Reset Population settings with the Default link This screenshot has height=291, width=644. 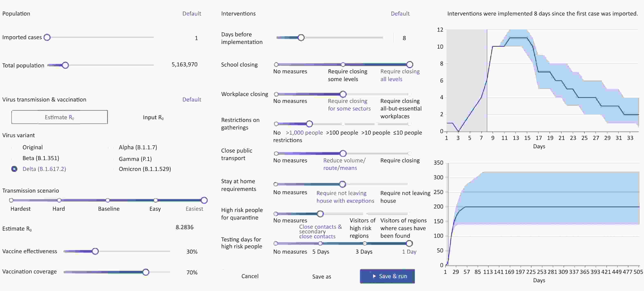pos(192,13)
